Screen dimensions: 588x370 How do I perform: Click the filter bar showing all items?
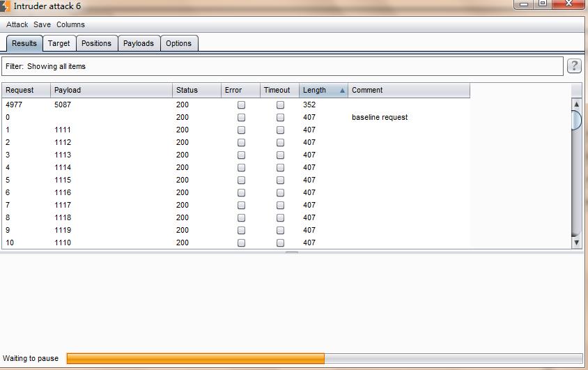coord(282,66)
